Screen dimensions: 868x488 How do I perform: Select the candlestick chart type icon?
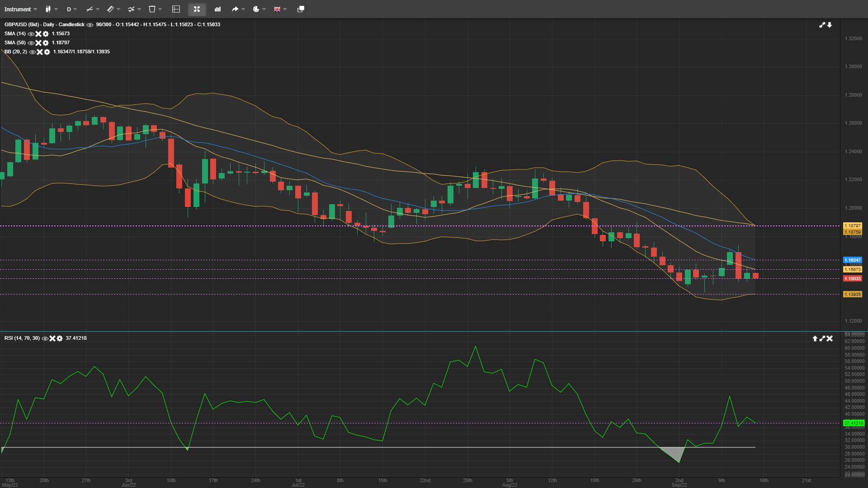point(48,9)
